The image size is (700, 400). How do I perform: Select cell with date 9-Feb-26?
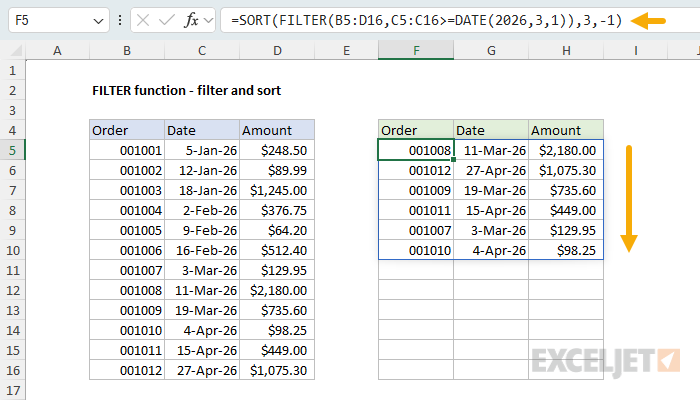coord(202,230)
